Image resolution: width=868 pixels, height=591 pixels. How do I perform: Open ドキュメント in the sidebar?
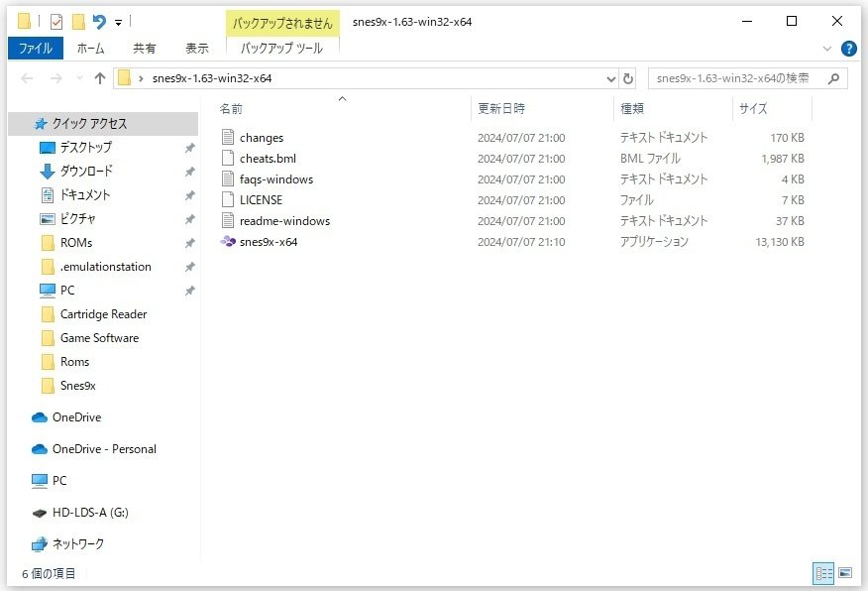pos(84,195)
